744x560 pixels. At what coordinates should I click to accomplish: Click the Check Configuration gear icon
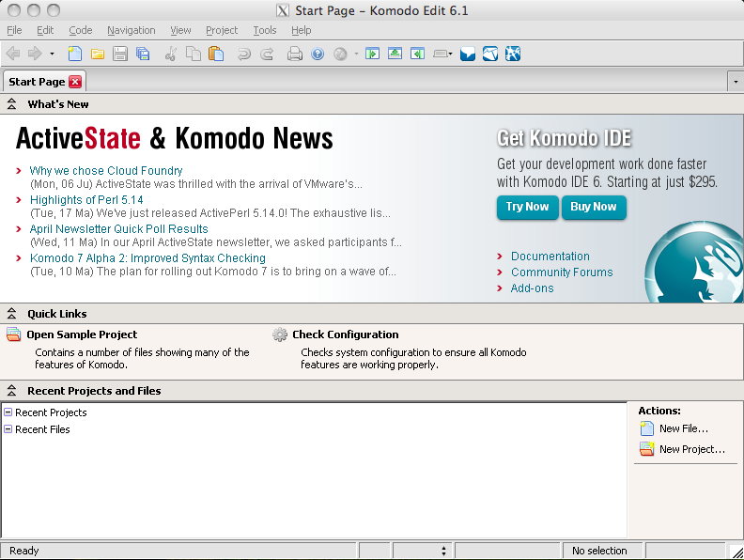point(280,334)
